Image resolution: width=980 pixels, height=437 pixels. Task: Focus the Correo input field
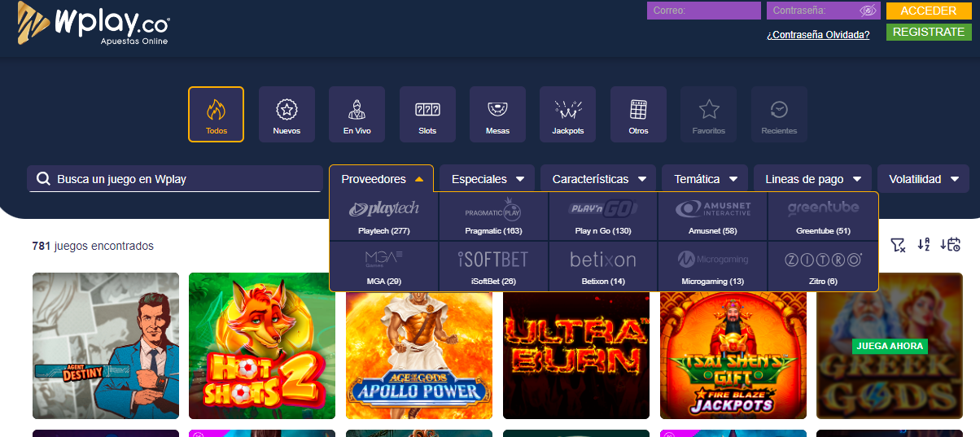pos(704,11)
